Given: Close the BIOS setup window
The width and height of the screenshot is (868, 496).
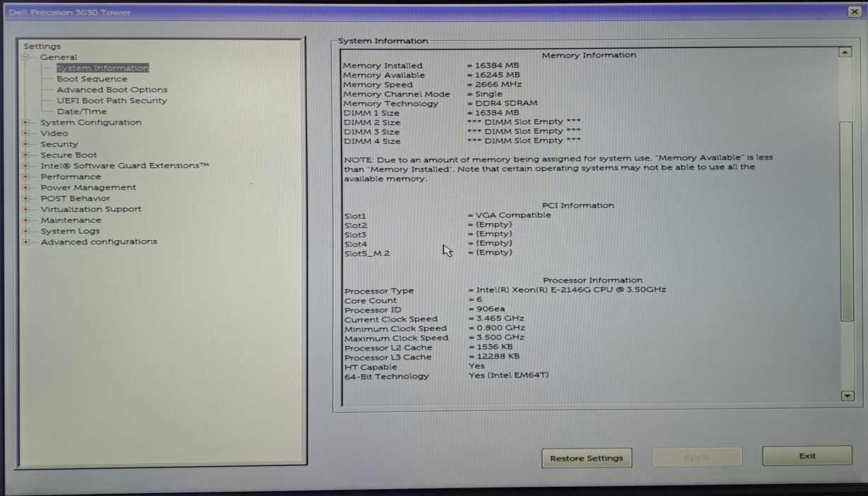Looking at the screenshot, I should coord(854,11).
